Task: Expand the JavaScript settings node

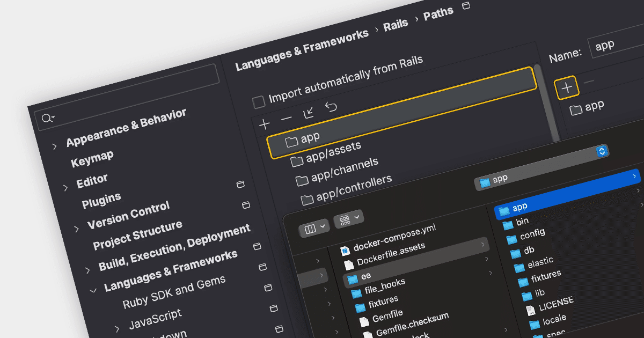Action: pyautogui.click(x=118, y=329)
